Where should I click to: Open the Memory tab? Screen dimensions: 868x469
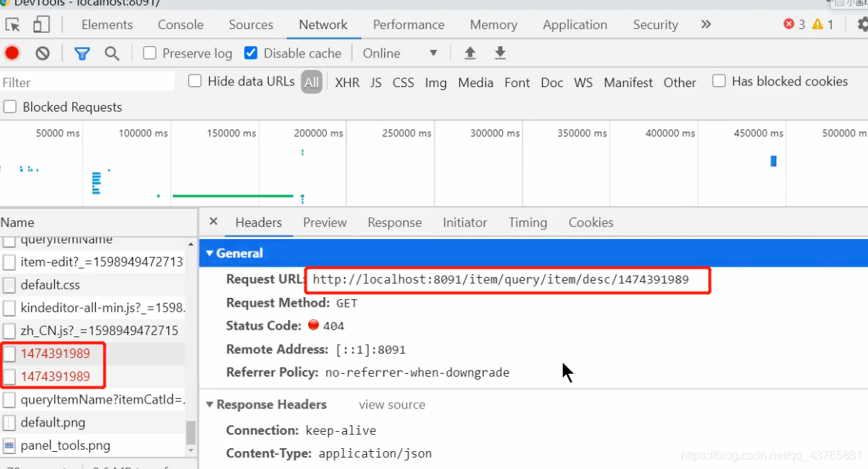pyautogui.click(x=494, y=25)
